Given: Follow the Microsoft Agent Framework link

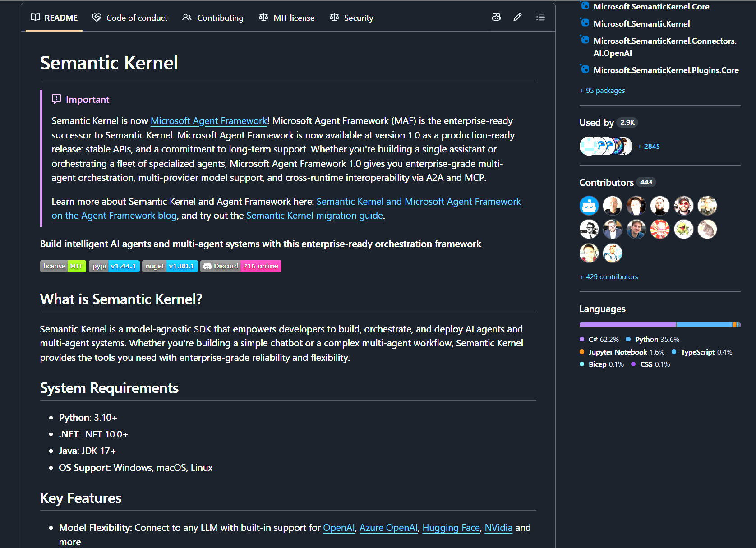Looking at the screenshot, I should click(209, 121).
